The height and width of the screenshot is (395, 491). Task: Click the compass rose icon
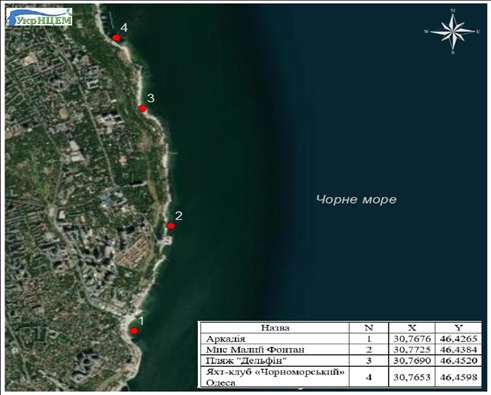(453, 32)
